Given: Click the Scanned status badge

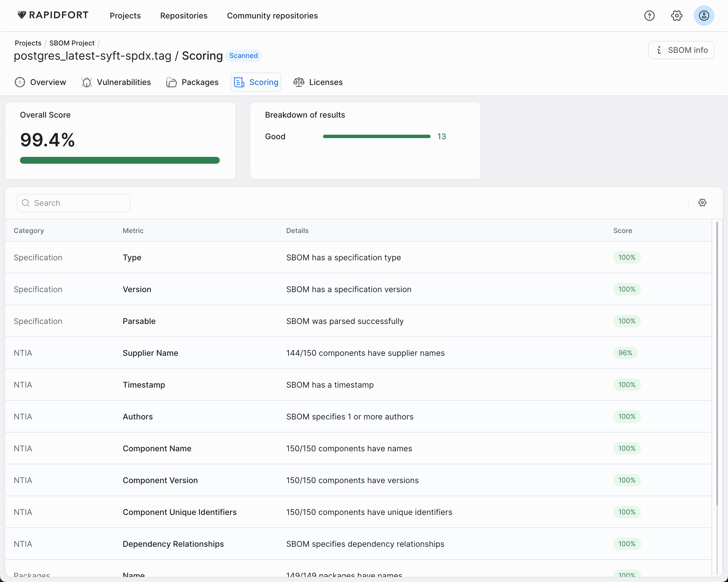Looking at the screenshot, I should pyautogui.click(x=243, y=56).
